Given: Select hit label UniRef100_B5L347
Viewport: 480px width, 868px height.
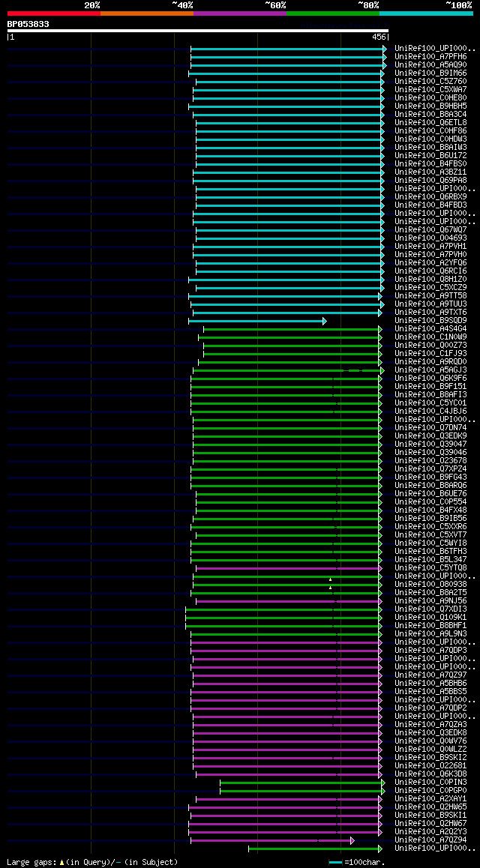Looking at the screenshot, I should [430, 560].
